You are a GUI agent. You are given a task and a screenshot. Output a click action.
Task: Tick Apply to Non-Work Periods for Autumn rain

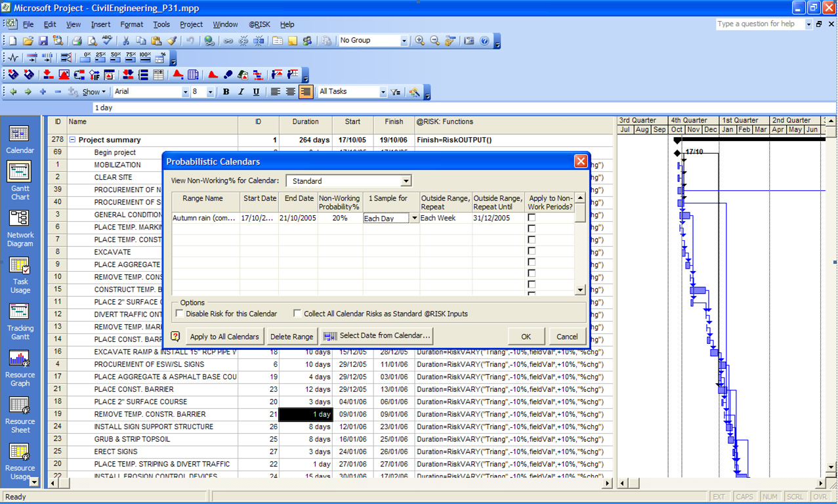point(532,218)
